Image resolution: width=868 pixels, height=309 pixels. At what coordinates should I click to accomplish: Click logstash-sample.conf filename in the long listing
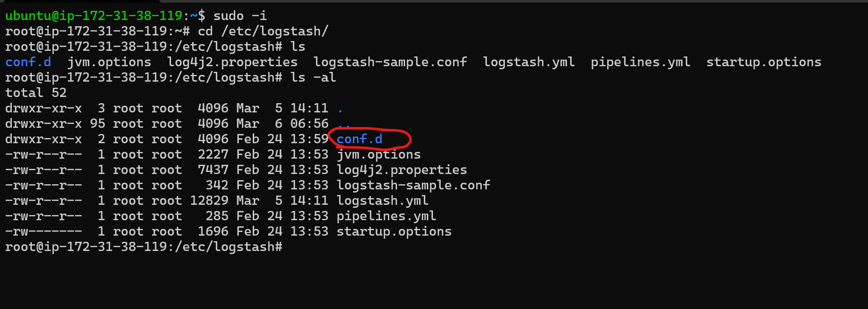point(413,185)
